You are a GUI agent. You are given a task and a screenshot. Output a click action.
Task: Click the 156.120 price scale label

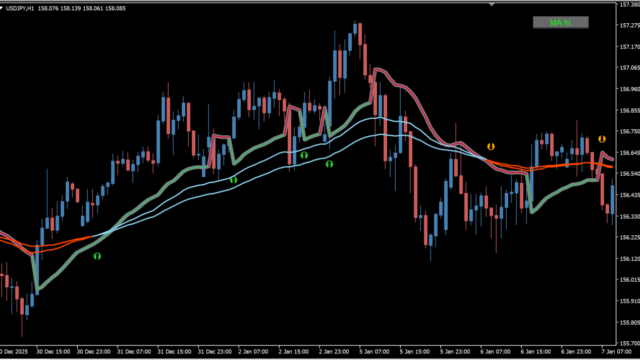click(629, 259)
